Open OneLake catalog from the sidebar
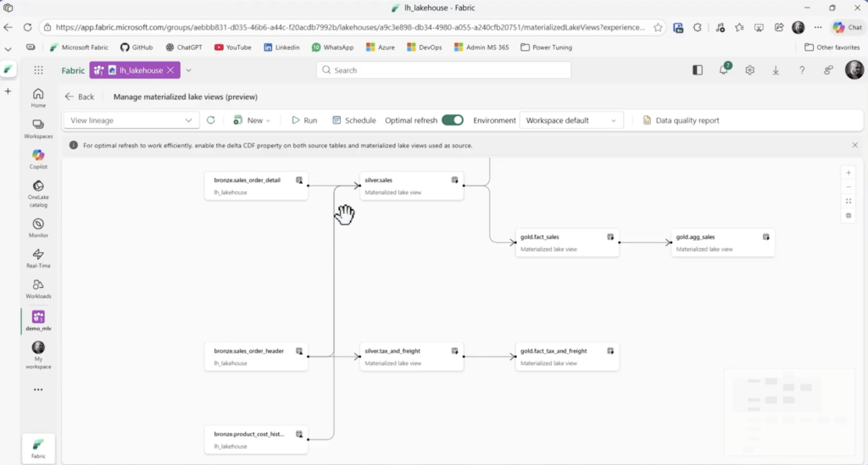Image resolution: width=868 pixels, height=465 pixels. (38, 192)
